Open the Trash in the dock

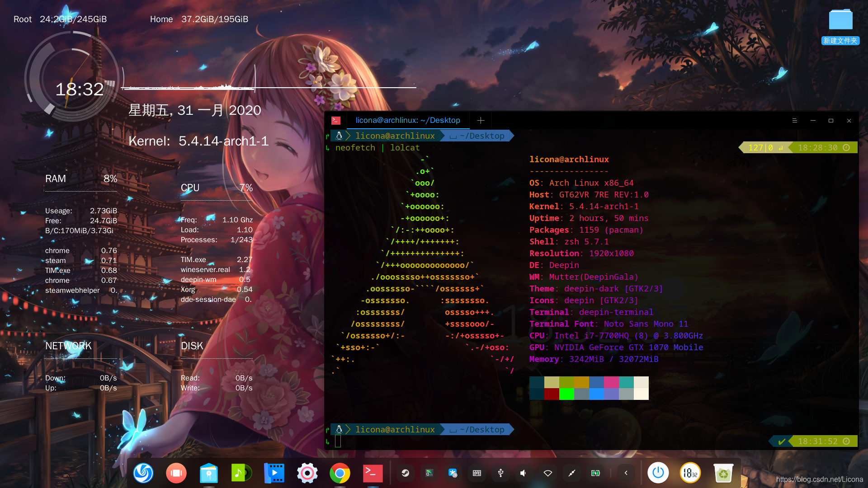723,473
